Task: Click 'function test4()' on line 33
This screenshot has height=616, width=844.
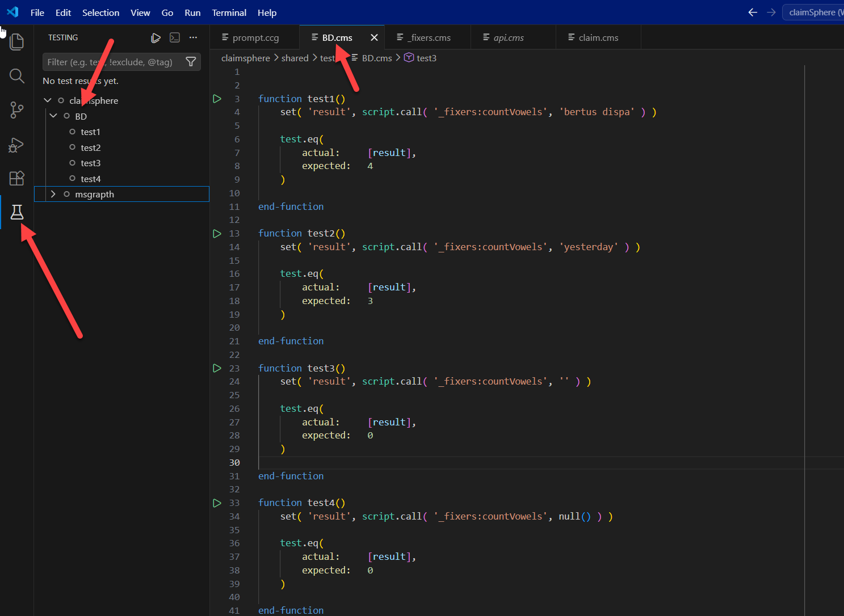Action: [x=301, y=503]
